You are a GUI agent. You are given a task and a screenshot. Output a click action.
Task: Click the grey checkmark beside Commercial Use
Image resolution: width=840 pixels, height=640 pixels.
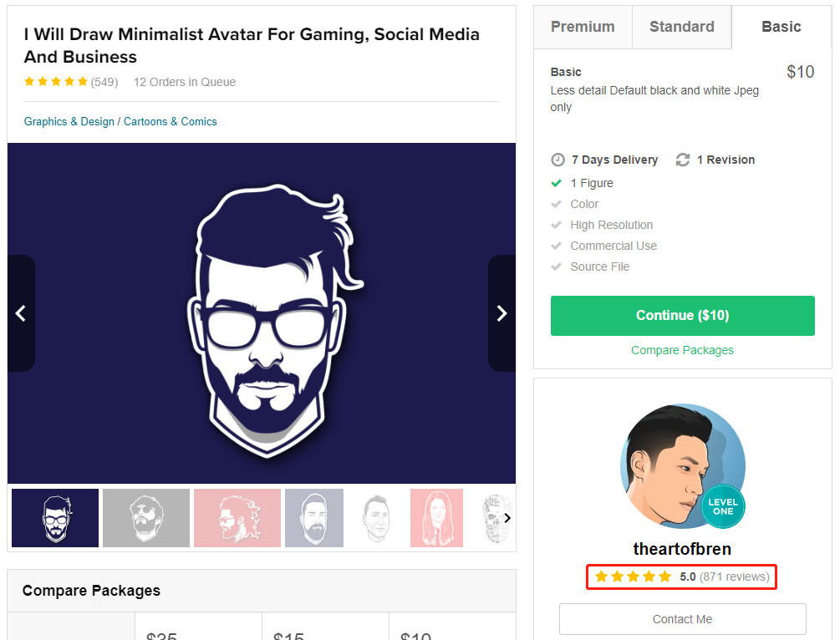click(556, 246)
